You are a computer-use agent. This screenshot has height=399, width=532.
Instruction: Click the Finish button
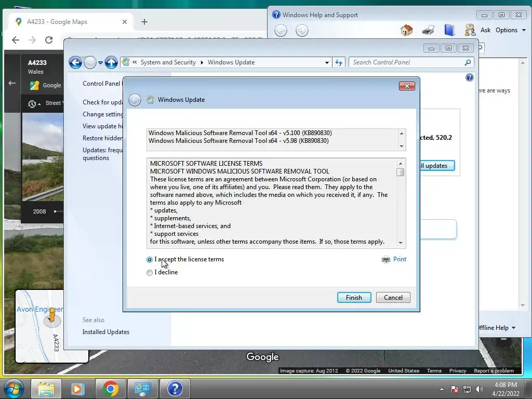point(354,298)
